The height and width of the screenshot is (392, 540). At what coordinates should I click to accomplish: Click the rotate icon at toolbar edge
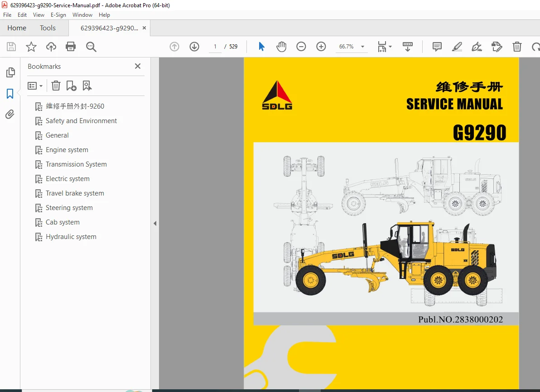(536, 47)
